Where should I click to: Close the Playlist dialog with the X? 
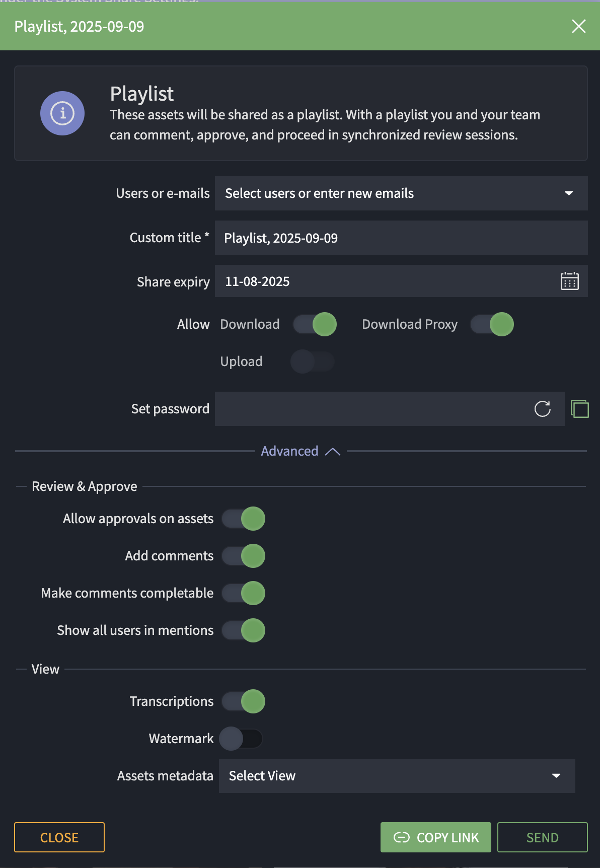(x=578, y=26)
